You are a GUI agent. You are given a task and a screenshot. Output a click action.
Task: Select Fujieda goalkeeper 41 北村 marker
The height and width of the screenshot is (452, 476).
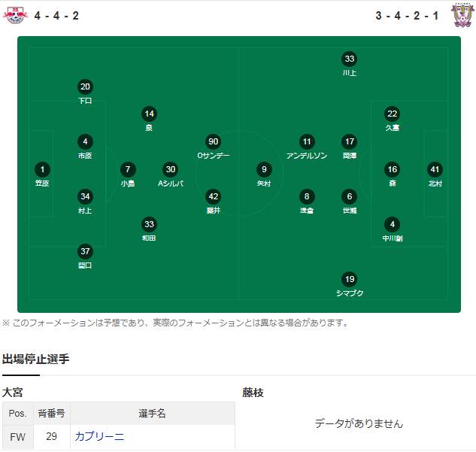(x=435, y=169)
